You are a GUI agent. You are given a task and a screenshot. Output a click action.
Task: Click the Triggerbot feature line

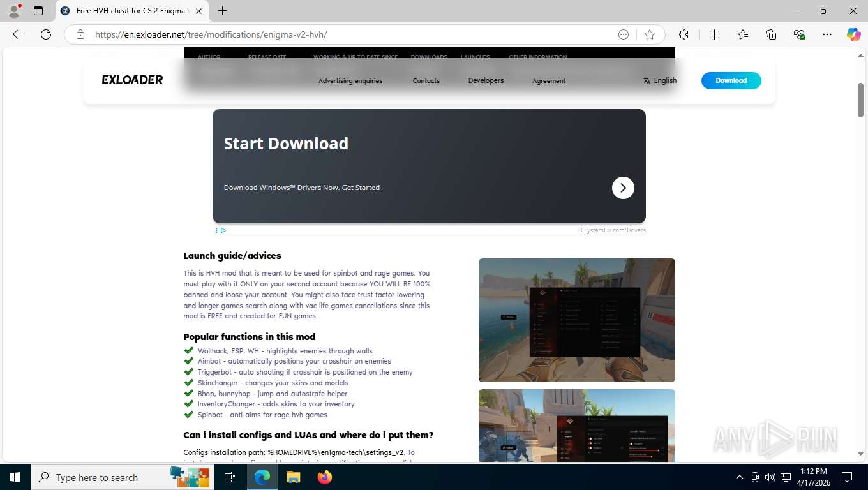[x=305, y=372]
